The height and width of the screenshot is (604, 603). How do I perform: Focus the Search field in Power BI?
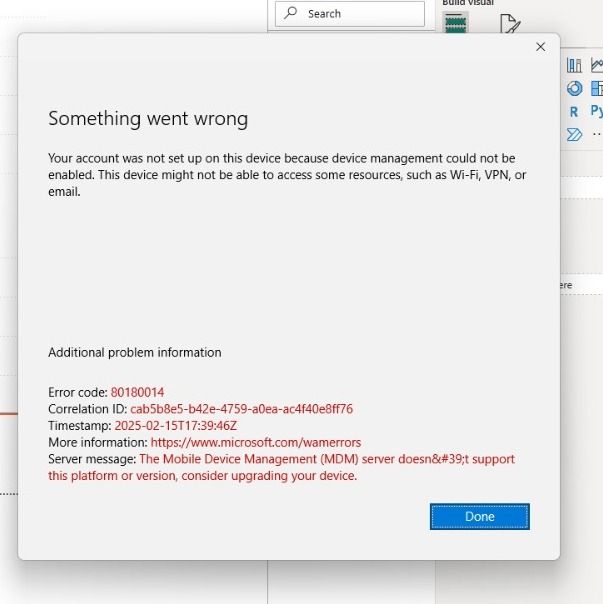point(350,14)
